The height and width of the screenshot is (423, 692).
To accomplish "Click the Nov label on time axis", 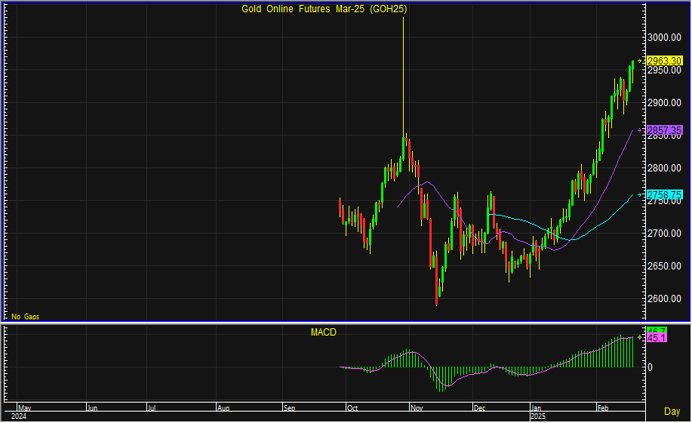I will (417, 409).
